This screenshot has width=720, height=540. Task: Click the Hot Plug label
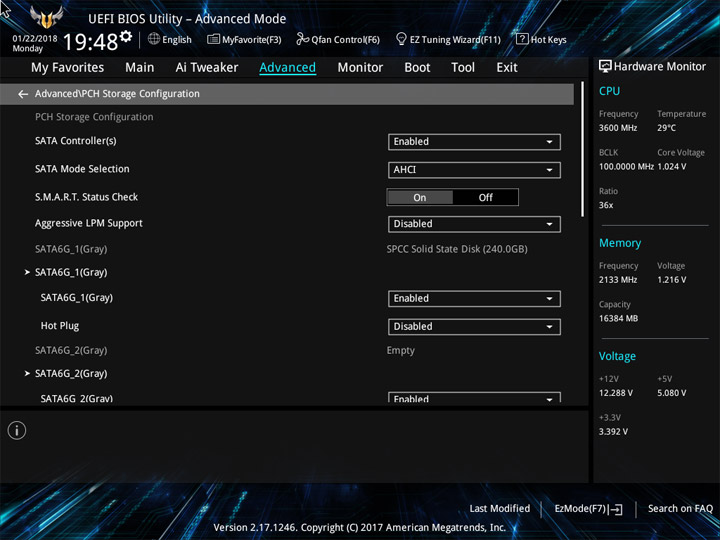tap(60, 326)
